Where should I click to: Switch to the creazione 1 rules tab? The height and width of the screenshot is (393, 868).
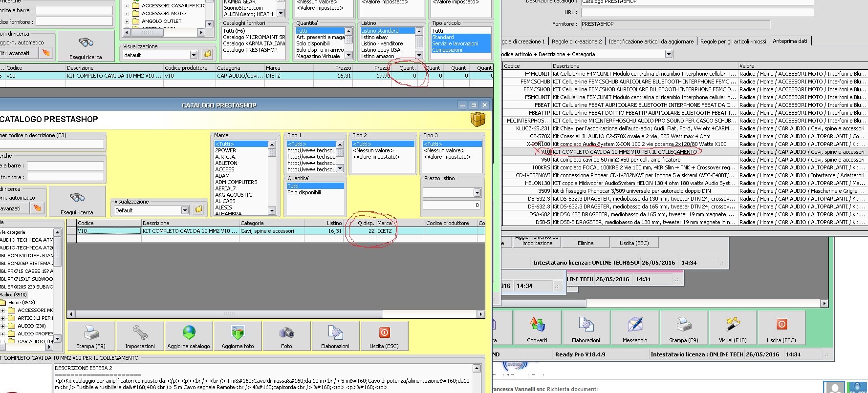[523, 41]
